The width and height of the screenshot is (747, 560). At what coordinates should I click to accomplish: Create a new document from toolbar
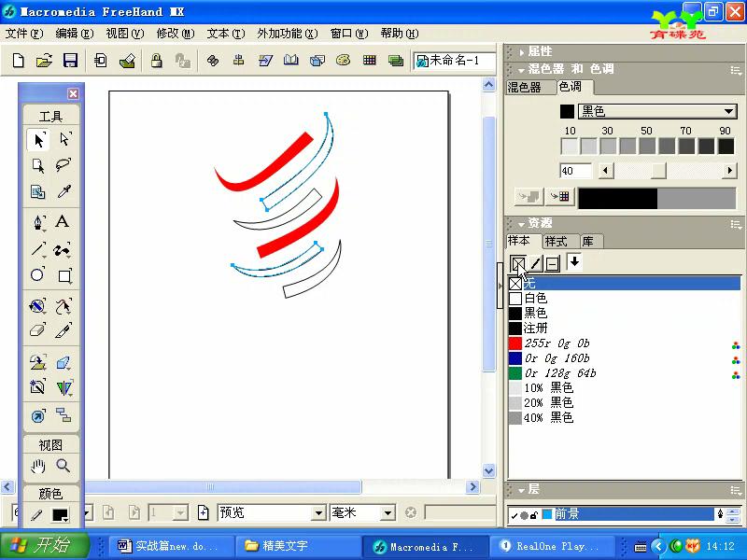18,61
